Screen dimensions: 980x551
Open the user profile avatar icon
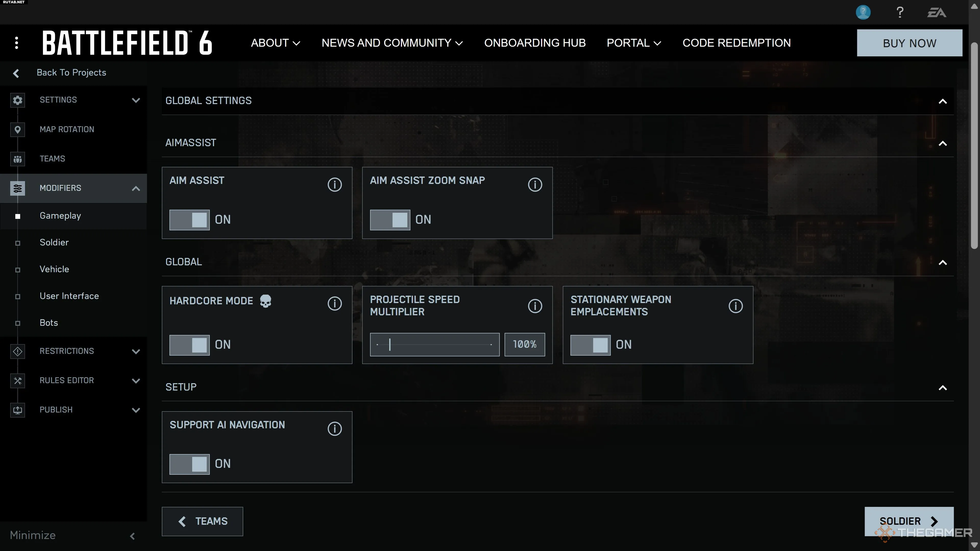coord(863,12)
